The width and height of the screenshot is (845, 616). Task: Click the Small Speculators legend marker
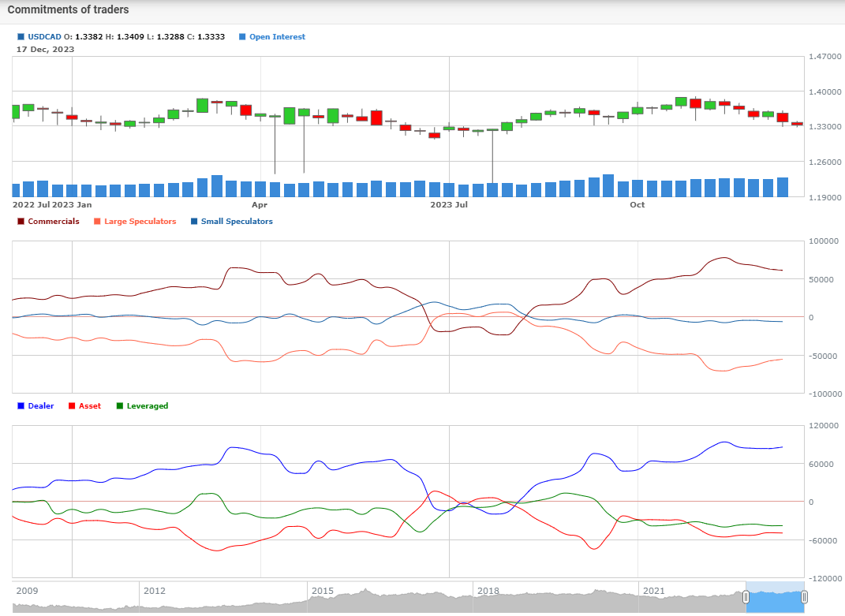point(194,222)
